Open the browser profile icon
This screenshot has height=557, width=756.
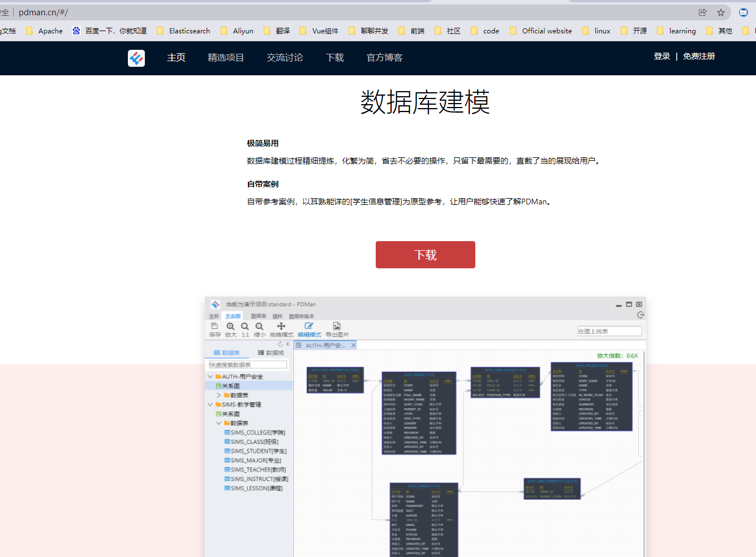point(744,12)
